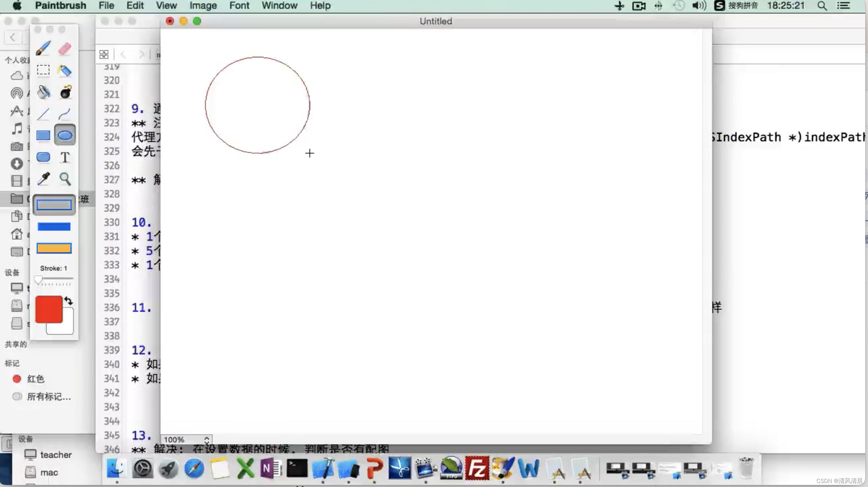Enable the rectangle selection tool

43,70
